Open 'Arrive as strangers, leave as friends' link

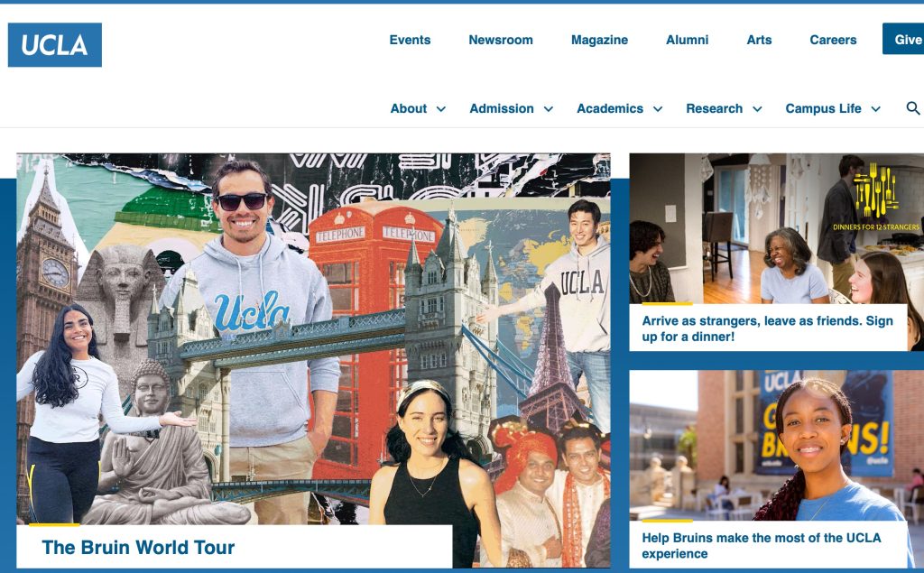pos(767,329)
